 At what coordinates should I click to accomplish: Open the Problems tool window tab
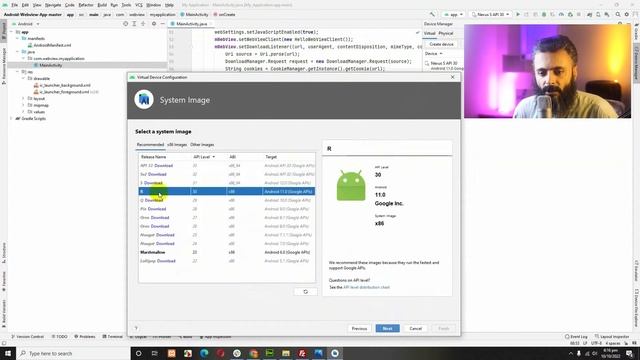(84, 337)
